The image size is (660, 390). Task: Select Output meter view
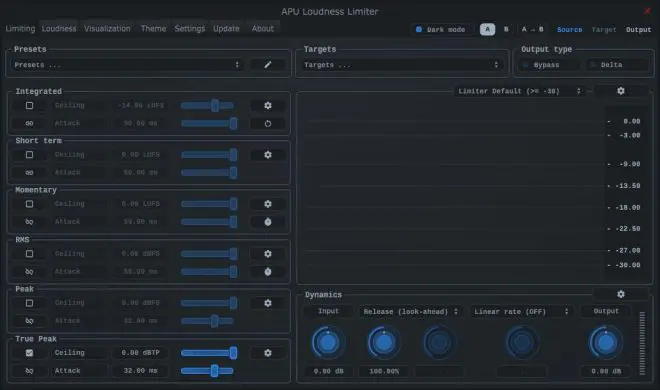point(638,29)
